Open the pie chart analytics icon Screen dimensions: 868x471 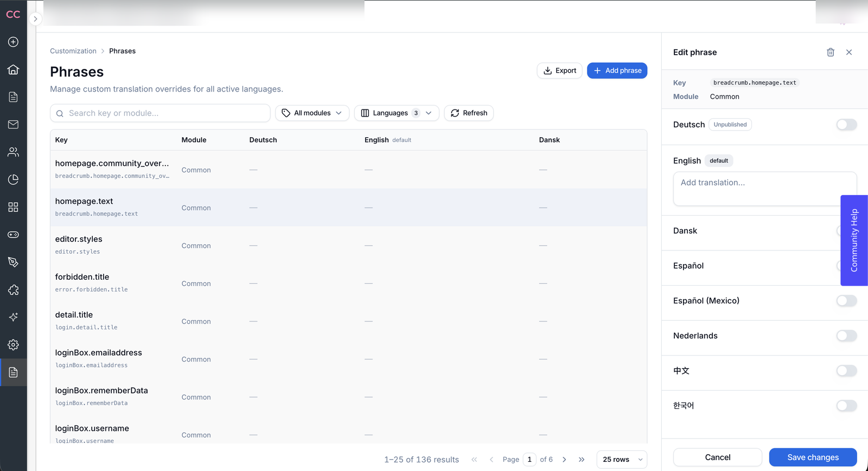pyautogui.click(x=14, y=179)
